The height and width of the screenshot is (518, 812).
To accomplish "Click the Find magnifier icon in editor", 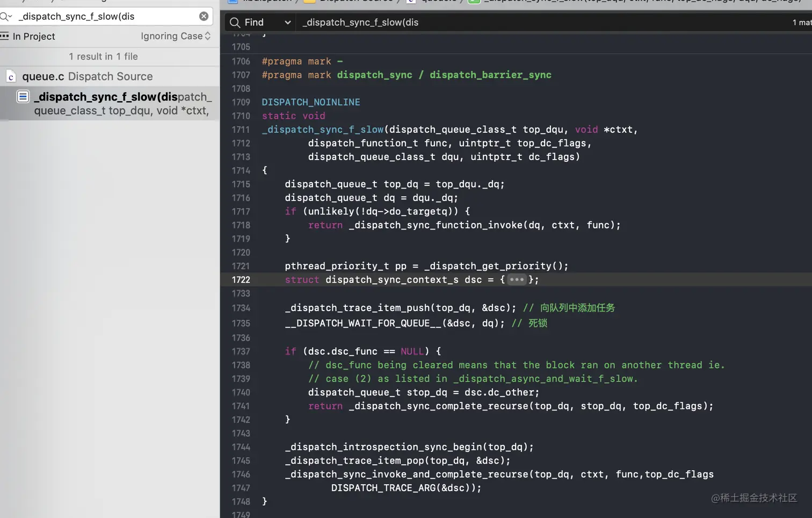I will tap(235, 23).
